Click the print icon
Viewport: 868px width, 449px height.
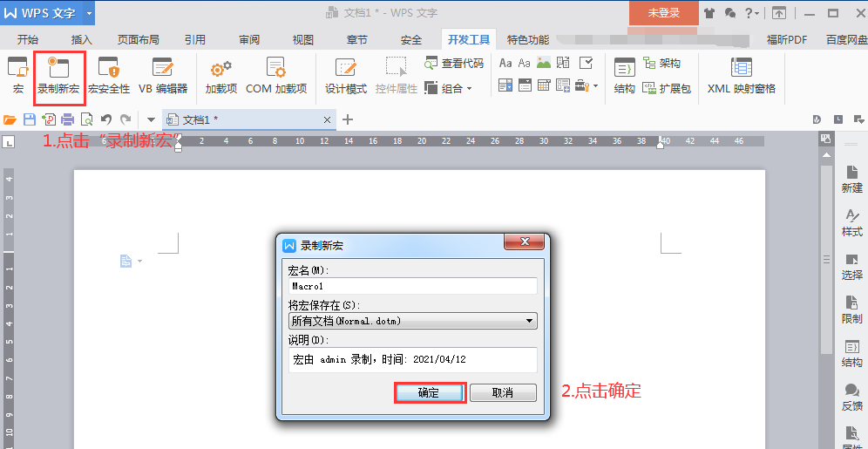pos(67,119)
